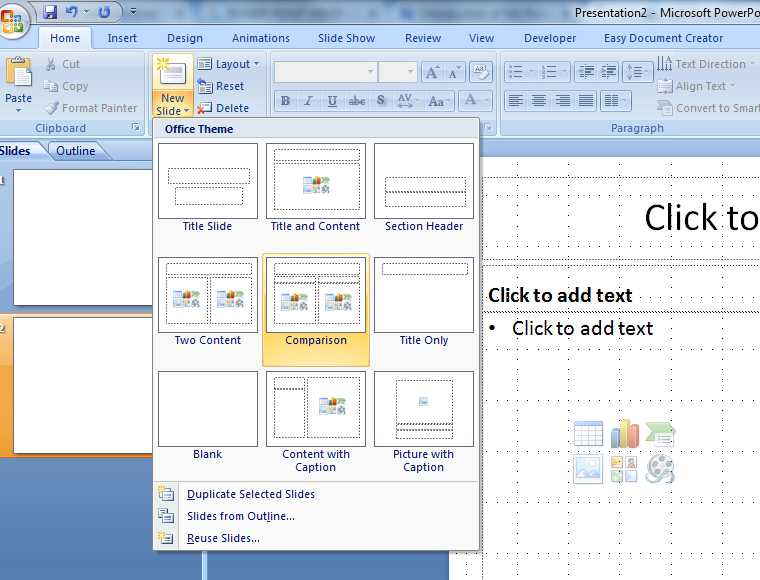
Task: Go to the Review tab
Action: tap(423, 38)
